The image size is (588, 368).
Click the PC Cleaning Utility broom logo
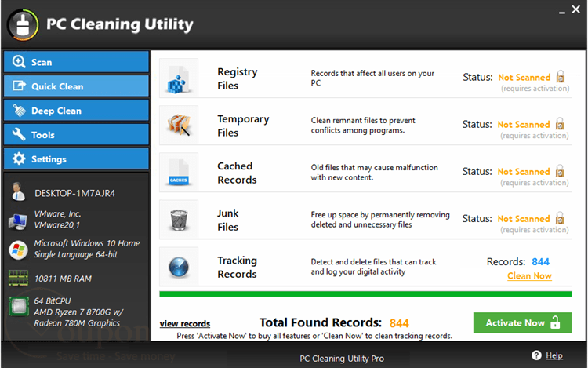23,25
